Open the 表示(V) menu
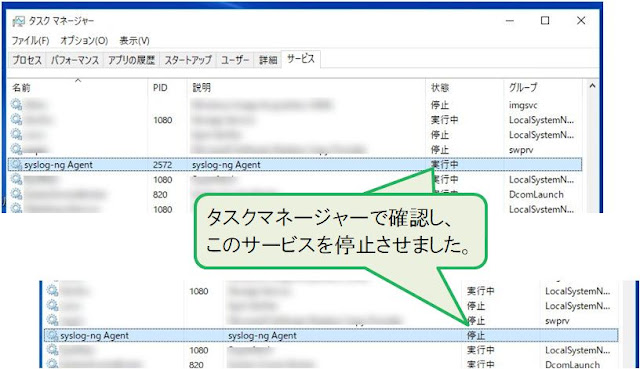 click(x=134, y=41)
